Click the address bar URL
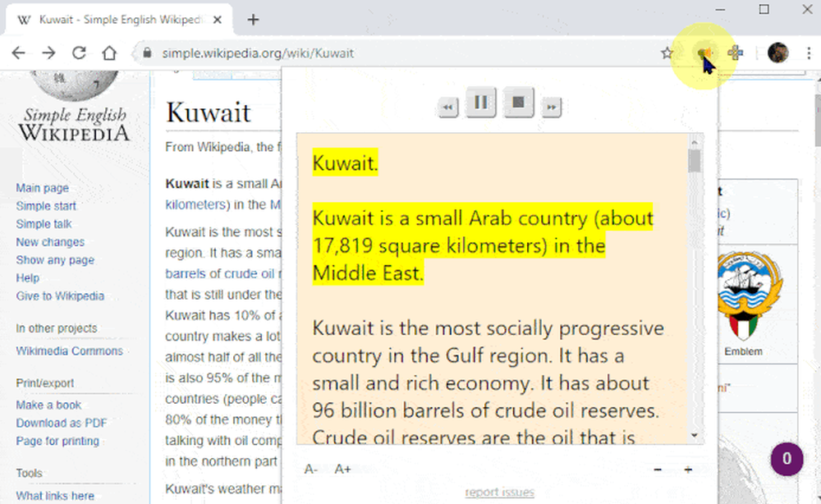Image resolution: width=821 pixels, height=504 pixels. pos(258,53)
